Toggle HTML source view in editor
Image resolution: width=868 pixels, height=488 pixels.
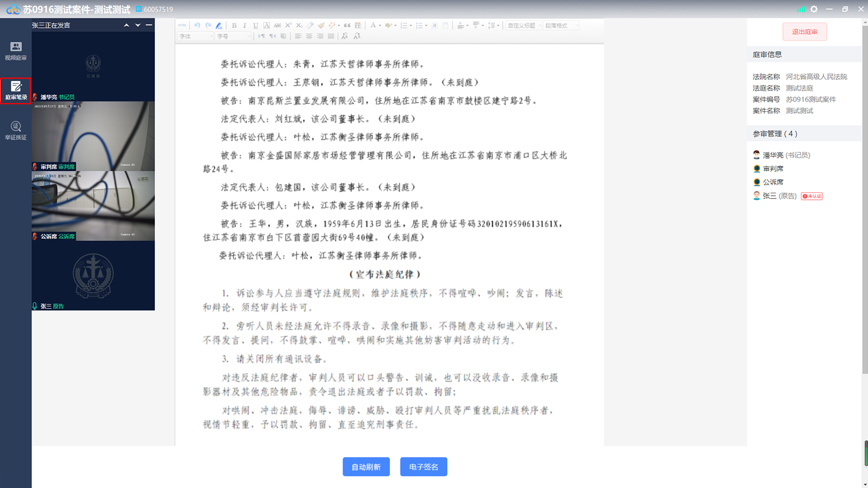coord(182,26)
